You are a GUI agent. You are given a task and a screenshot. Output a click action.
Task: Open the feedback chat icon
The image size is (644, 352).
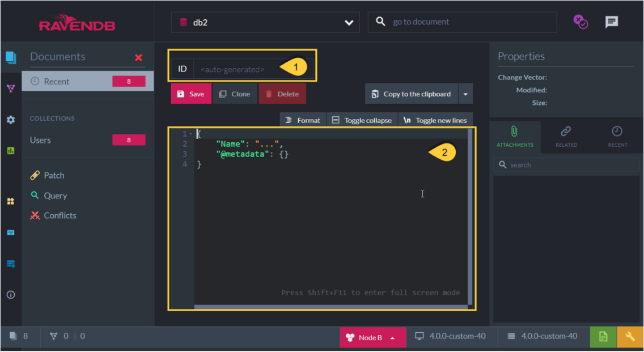coord(612,22)
